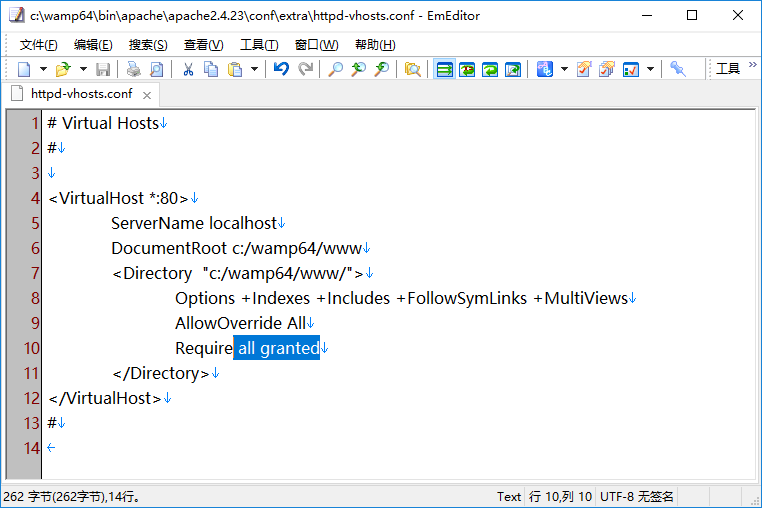The width and height of the screenshot is (762, 508).
Task: Toggle no-wrap mode icon
Action: pos(444,70)
